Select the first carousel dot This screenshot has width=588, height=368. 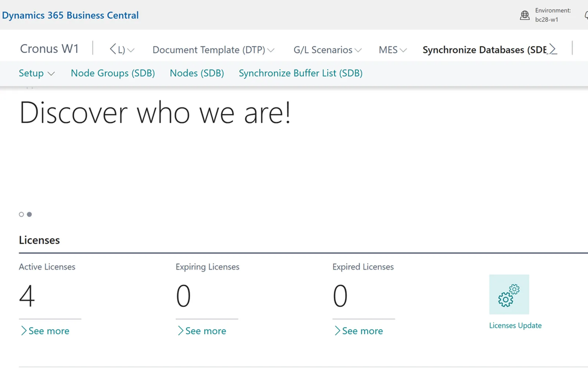(x=21, y=214)
